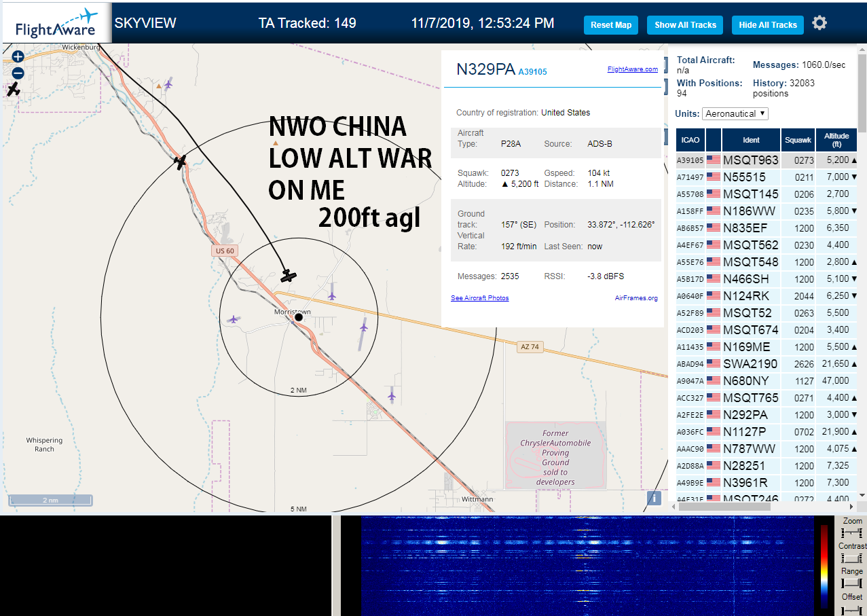Select the N28251 aircraft row

[767, 466]
